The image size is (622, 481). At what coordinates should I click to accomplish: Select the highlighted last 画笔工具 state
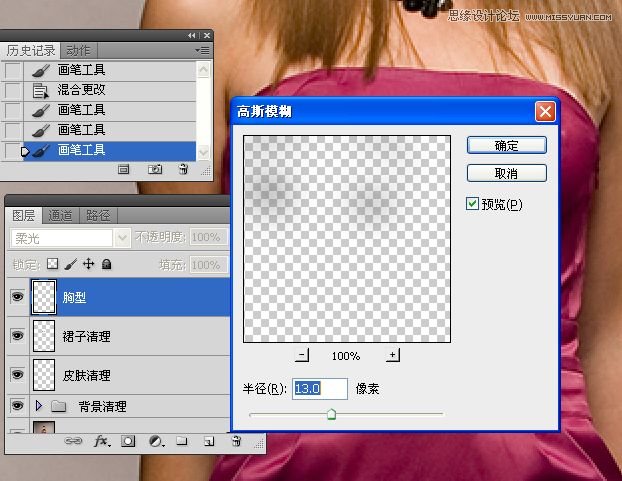tap(110, 150)
